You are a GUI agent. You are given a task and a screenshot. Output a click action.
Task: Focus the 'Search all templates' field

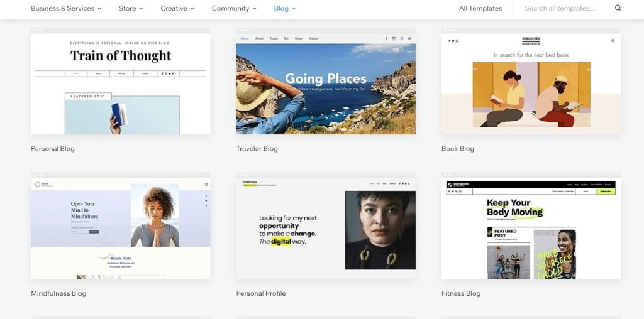point(563,8)
